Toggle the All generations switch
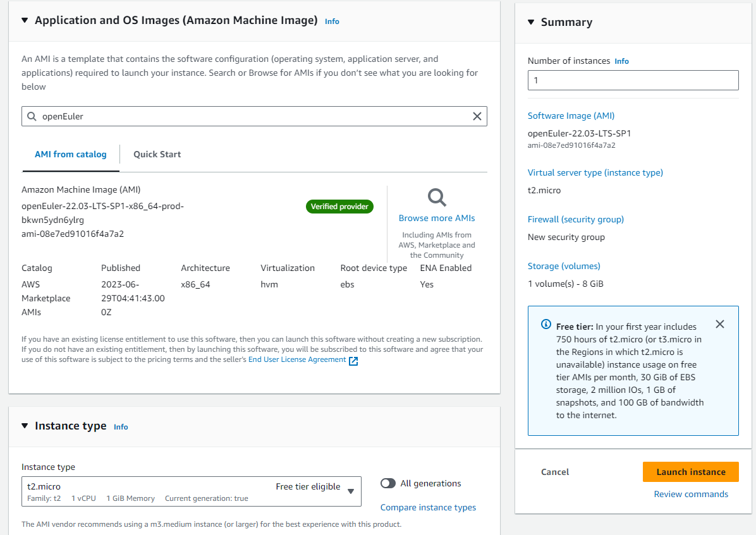 click(388, 484)
